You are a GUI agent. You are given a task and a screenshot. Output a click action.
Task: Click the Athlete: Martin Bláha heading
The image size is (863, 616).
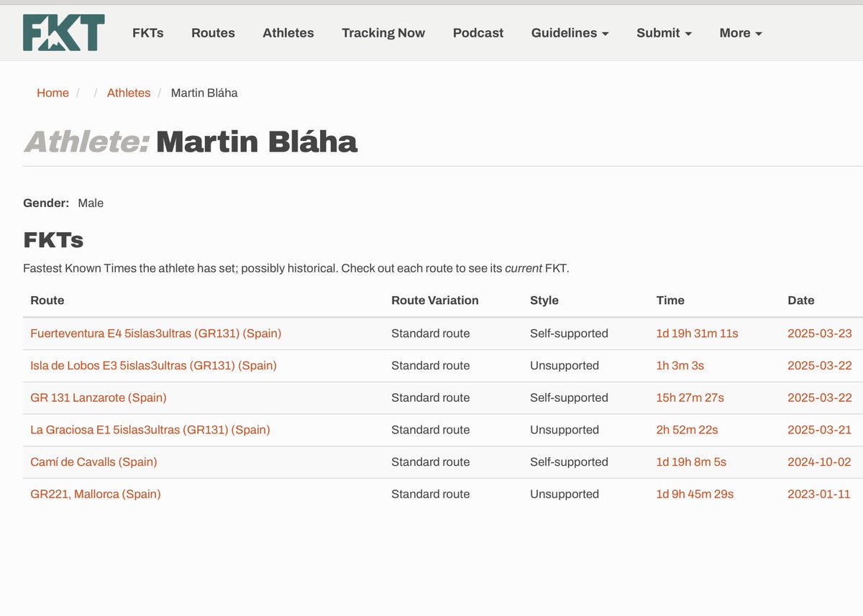click(191, 142)
